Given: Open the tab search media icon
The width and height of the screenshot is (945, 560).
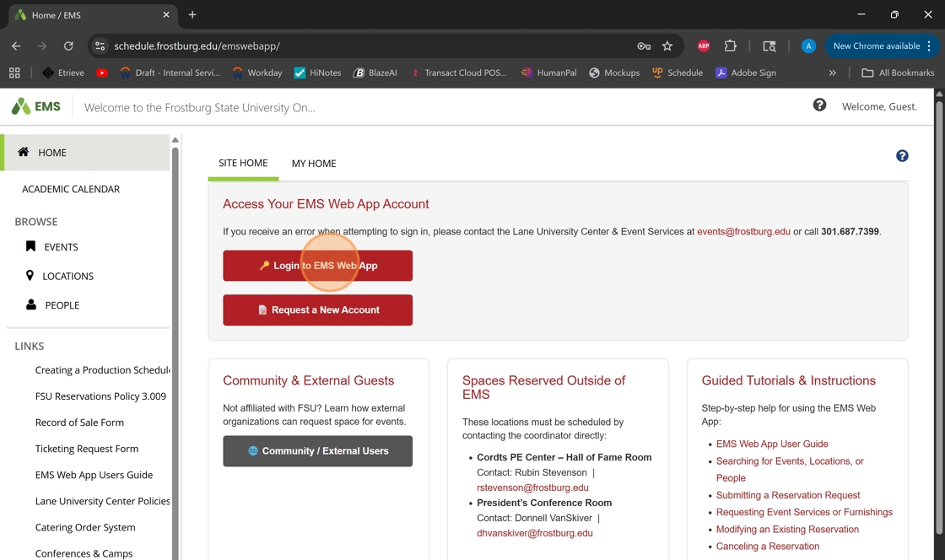Looking at the screenshot, I should click(x=769, y=46).
